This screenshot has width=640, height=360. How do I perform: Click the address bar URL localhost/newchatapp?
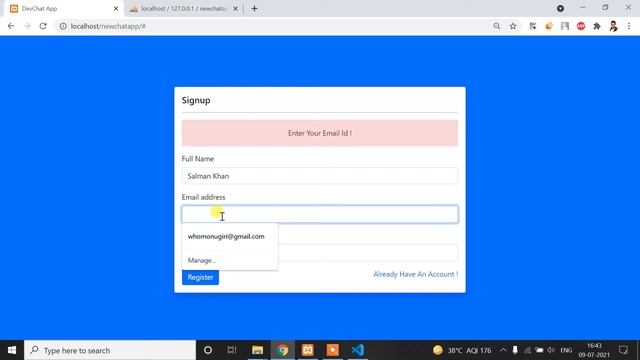(x=108, y=26)
